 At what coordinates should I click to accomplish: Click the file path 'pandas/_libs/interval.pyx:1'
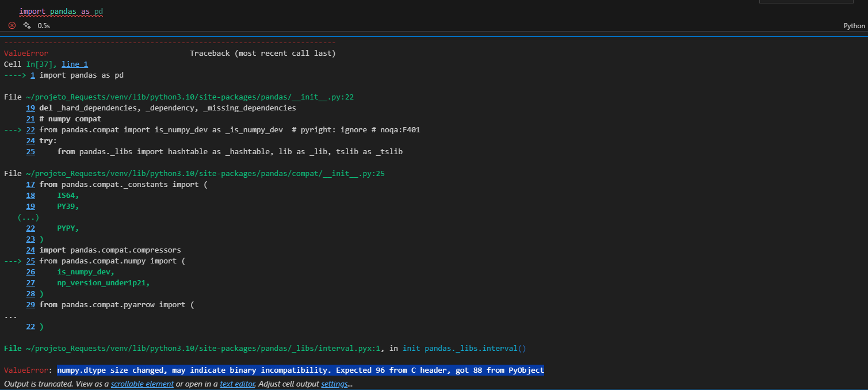(203, 349)
